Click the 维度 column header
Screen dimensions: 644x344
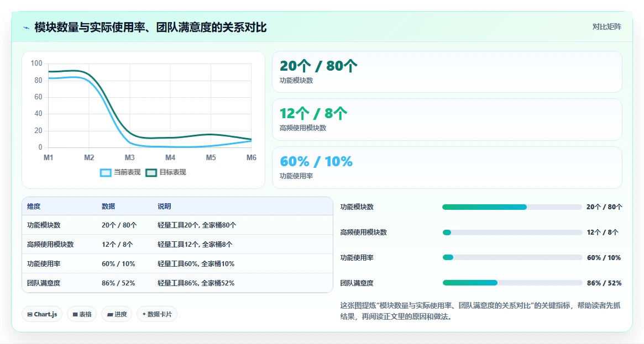34,207
